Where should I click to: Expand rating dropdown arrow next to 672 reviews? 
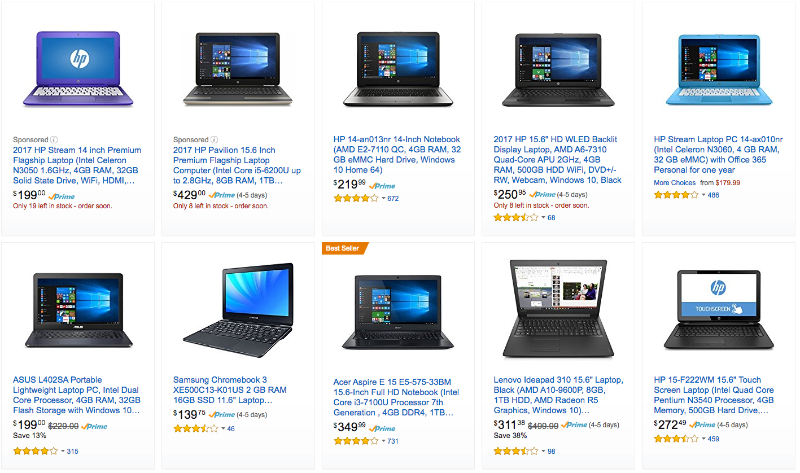pyautogui.click(x=384, y=198)
